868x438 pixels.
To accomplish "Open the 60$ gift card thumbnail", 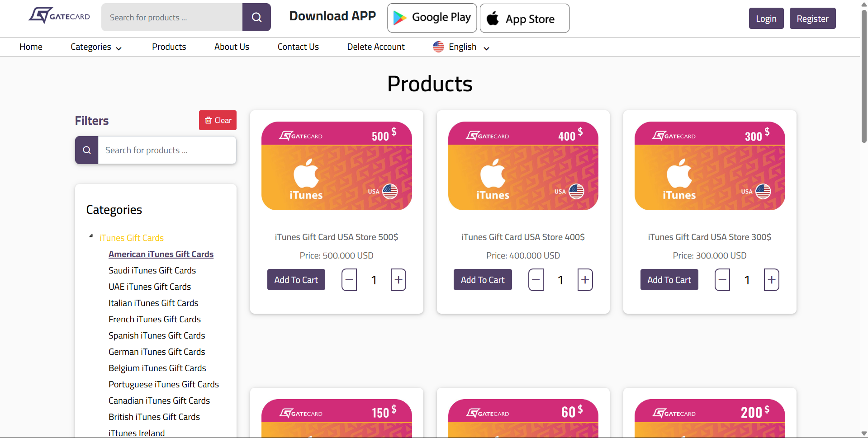I will [523, 418].
